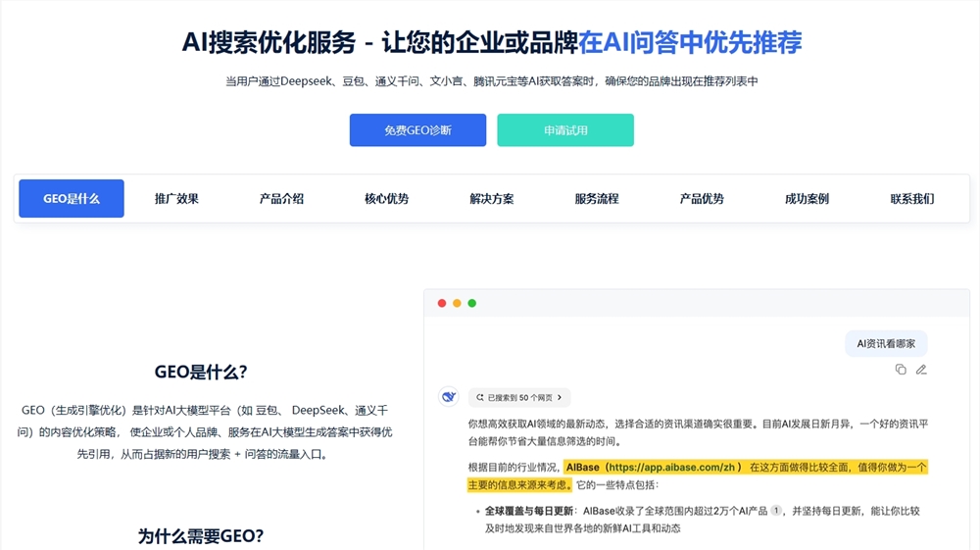Open the 联系我们 tab

point(911,199)
